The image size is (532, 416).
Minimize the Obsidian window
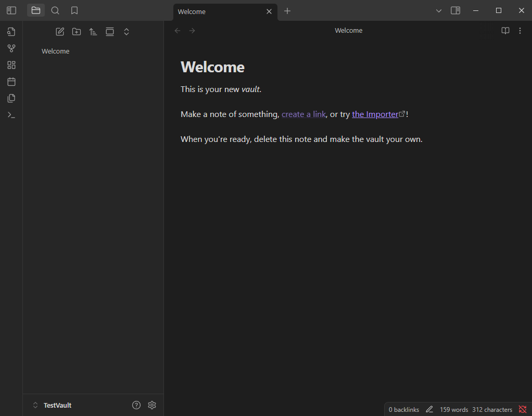476,10
